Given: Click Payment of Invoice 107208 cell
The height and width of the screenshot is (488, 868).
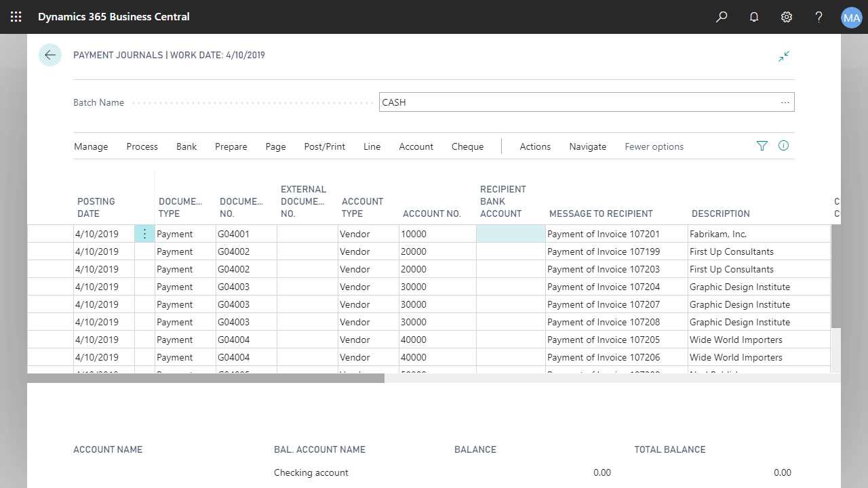Looking at the screenshot, I should coord(616,322).
